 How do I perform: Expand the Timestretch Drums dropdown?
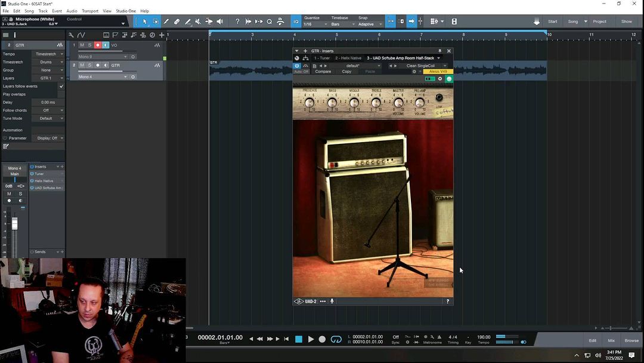pyautogui.click(x=48, y=62)
